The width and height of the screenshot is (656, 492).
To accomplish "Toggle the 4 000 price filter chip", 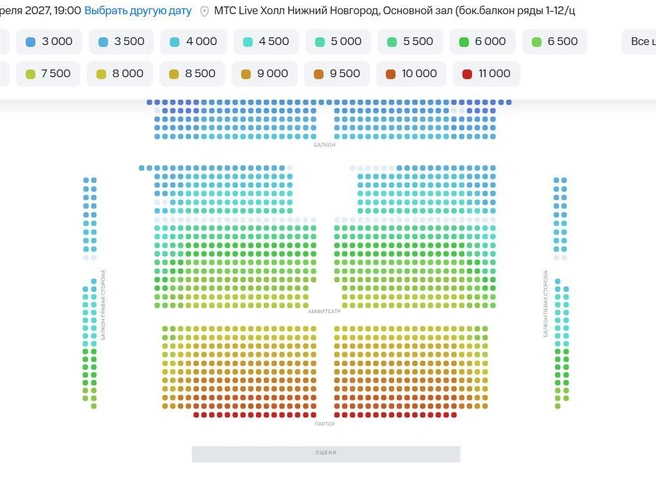I will click(194, 41).
